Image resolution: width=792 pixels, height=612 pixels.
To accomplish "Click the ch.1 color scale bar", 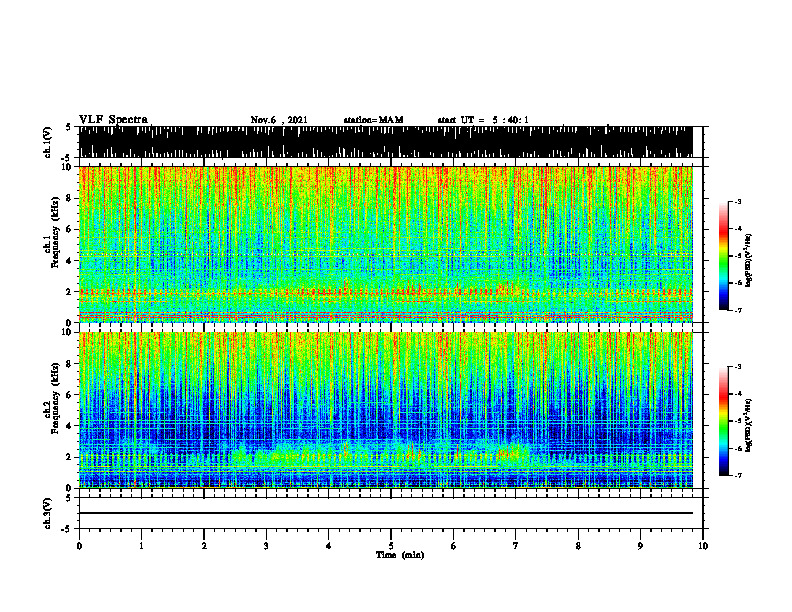I will pyautogui.click(x=723, y=256).
